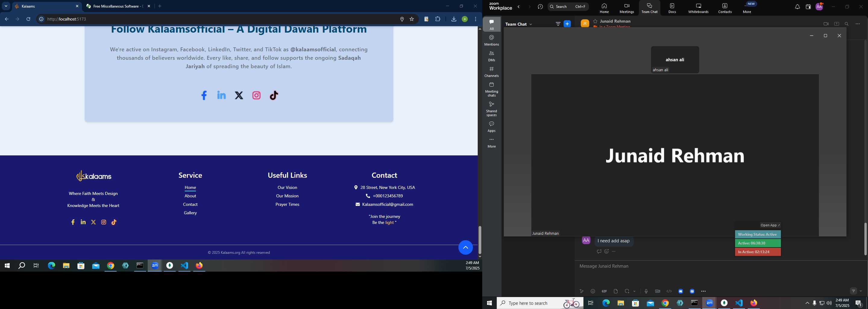Open Zoom calendar panel icon

808,7
